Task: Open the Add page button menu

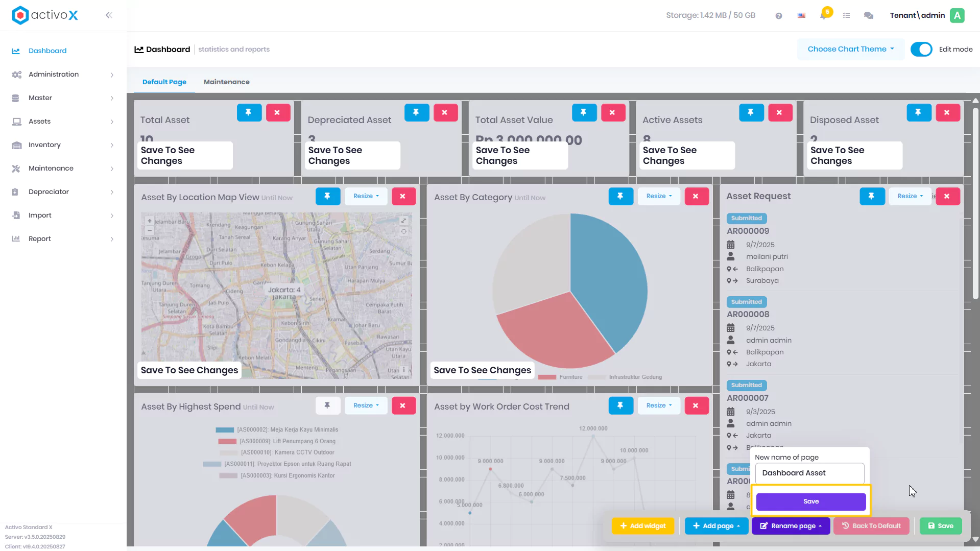Action: [x=716, y=526]
